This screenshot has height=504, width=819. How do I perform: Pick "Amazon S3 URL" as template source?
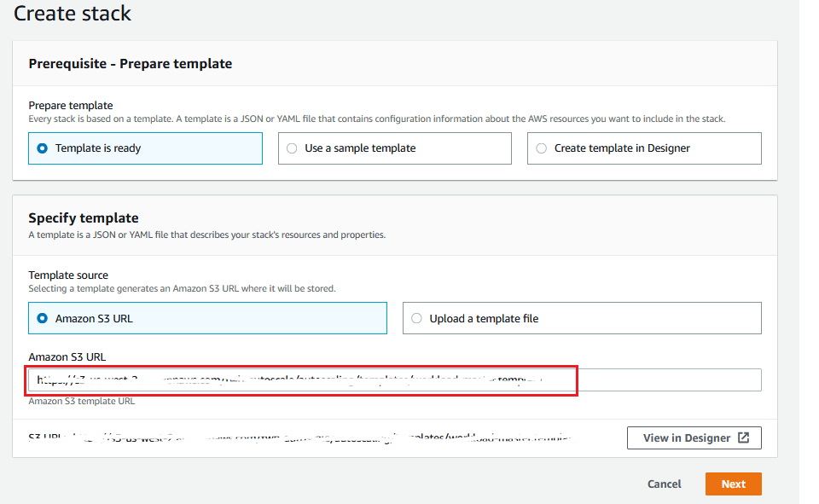point(43,319)
